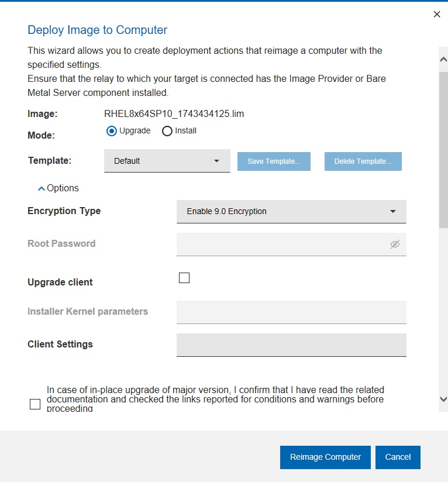Click the Installer Kernel parameters field
The image size is (448, 482).
(x=291, y=312)
